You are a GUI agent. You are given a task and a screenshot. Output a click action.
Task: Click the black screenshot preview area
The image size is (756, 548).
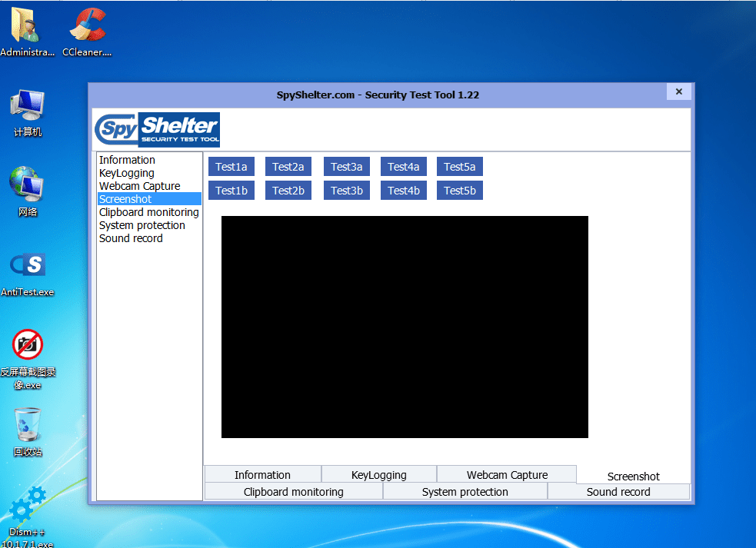tap(405, 327)
